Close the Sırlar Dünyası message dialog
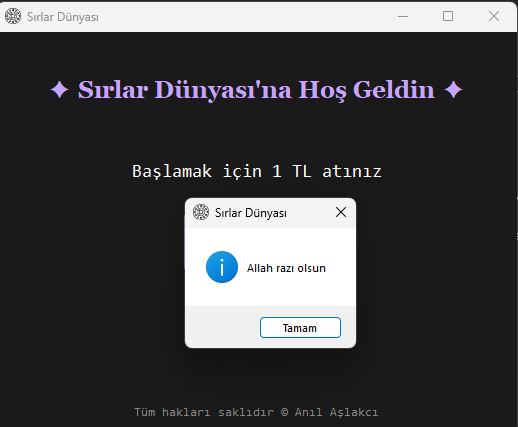 [x=341, y=212]
